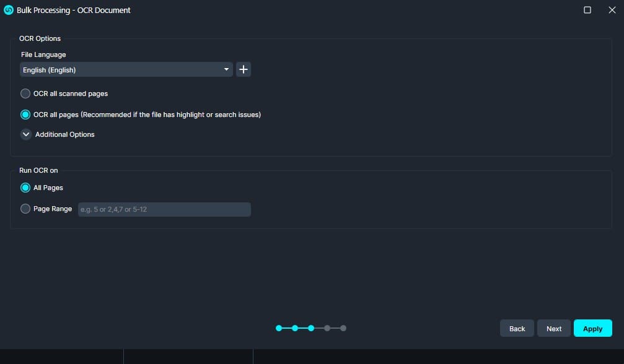Screen dimensions: 624x364
Task: Expand Additional Options using the chevron icon
Action: (26, 134)
